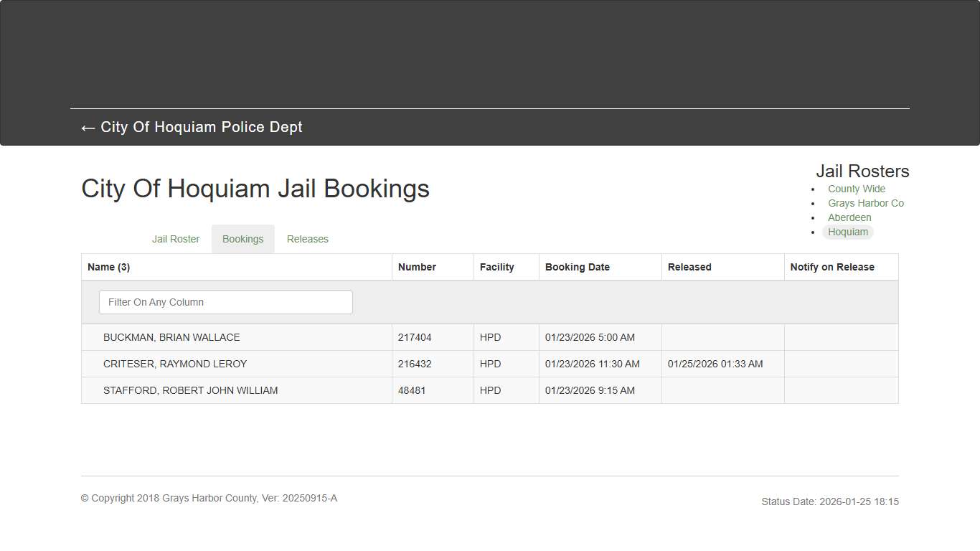This screenshot has height=551, width=980.
Task: Open the CRITESER, RAYMOND LEROY booking record
Action: [175, 364]
